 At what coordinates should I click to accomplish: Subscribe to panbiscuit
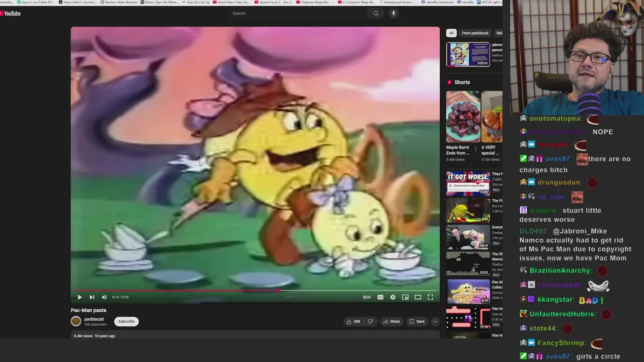click(126, 321)
